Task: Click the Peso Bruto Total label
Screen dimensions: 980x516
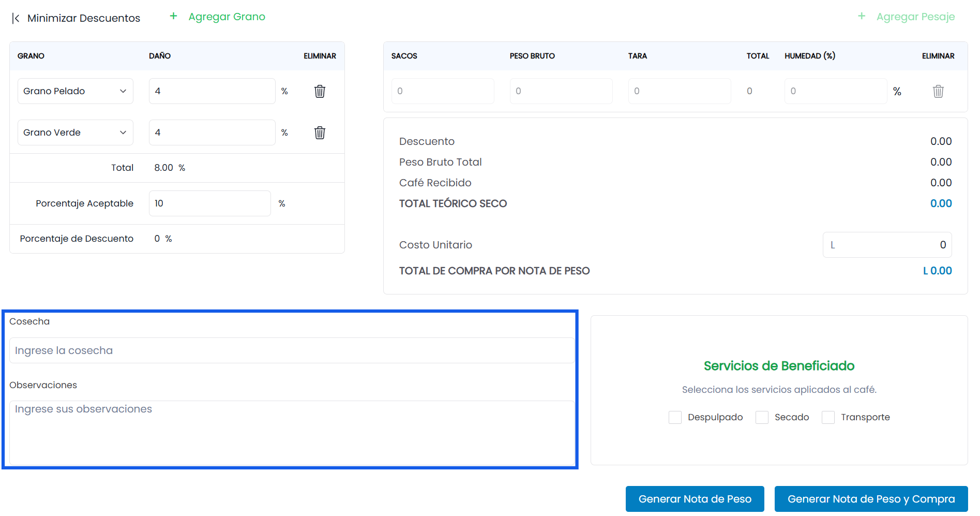Action: [x=441, y=162]
